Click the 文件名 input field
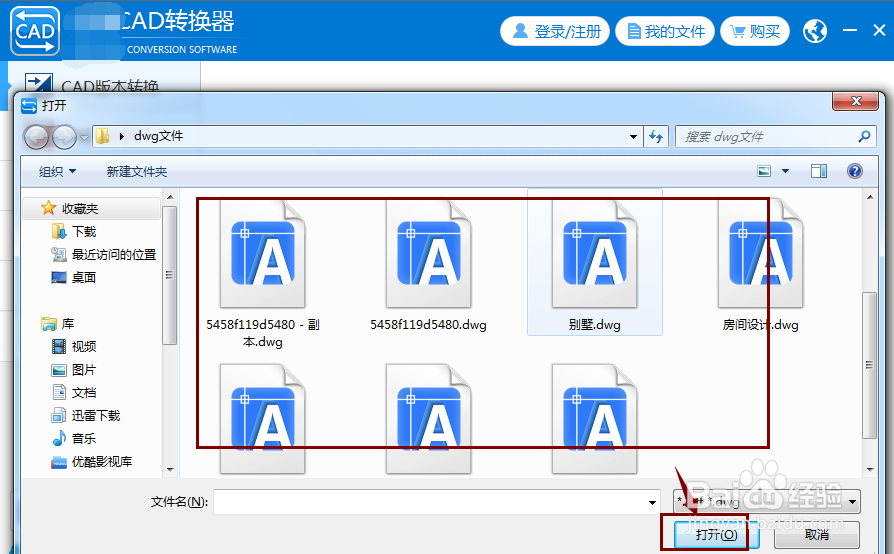The width and height of the screenshot is (894, 554). (429, 502)
